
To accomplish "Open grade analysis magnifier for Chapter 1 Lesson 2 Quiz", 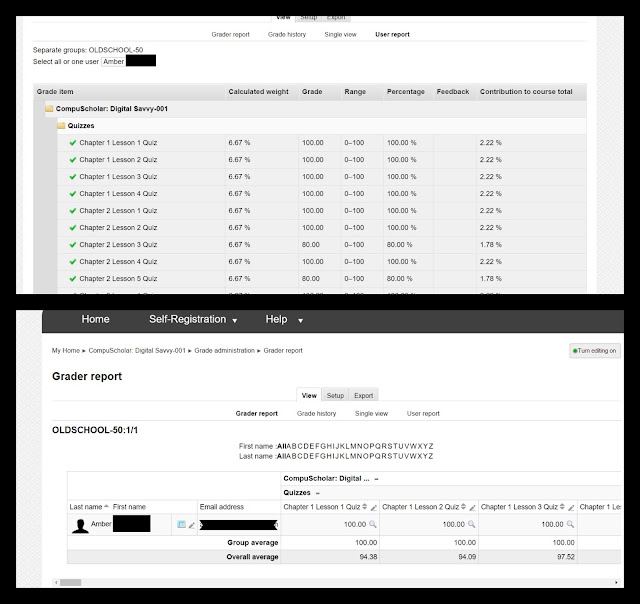I will pyautogui.click(x=471, y=524).
